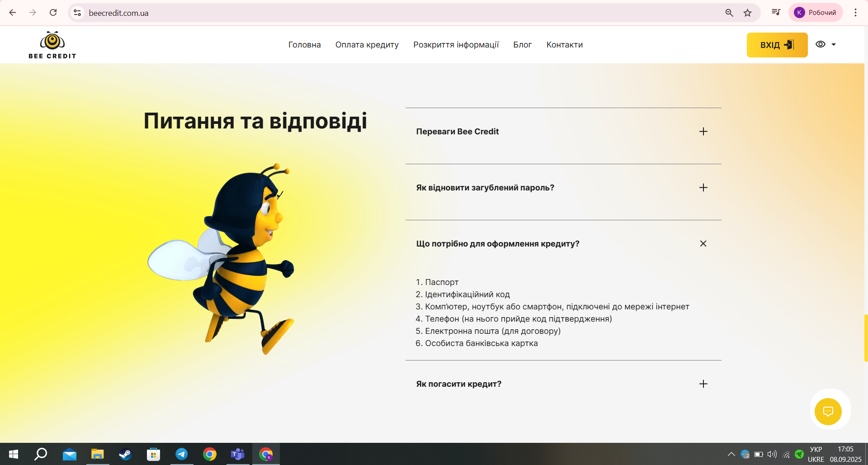
Task: Open the Windows Start menu
Action: tap(14, 454)
